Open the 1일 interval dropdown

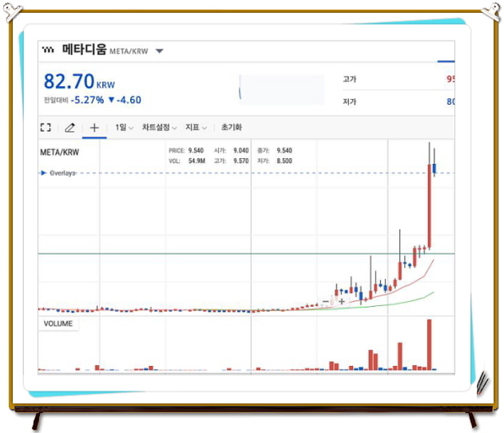[x=124, y=128]
